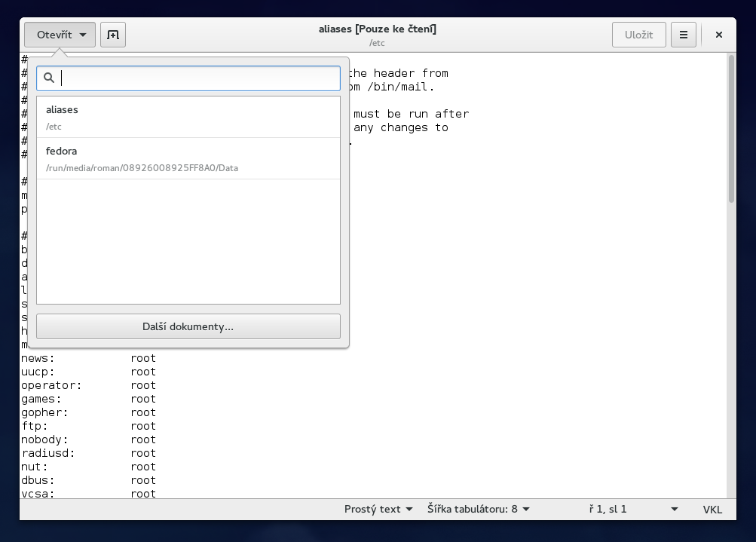Viewport: 756px width, 542px height.
Task: Close the gedit window
Action: [718, 34]
